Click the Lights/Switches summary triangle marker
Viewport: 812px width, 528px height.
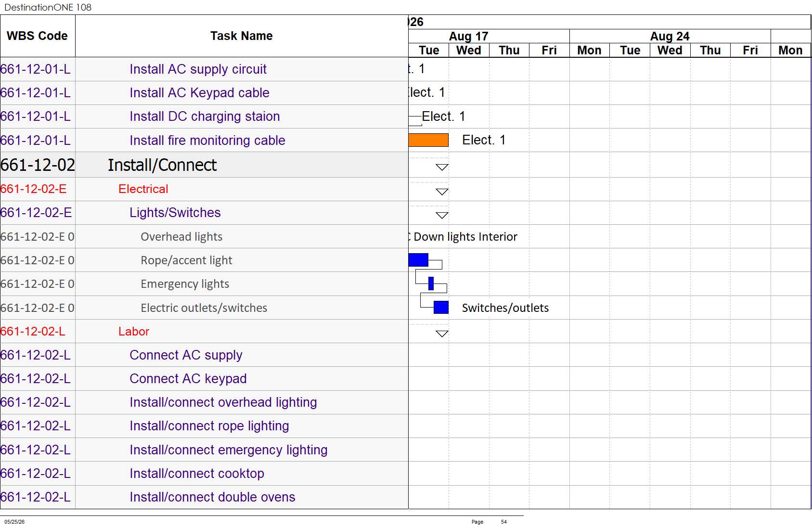(x=442, y=216)
